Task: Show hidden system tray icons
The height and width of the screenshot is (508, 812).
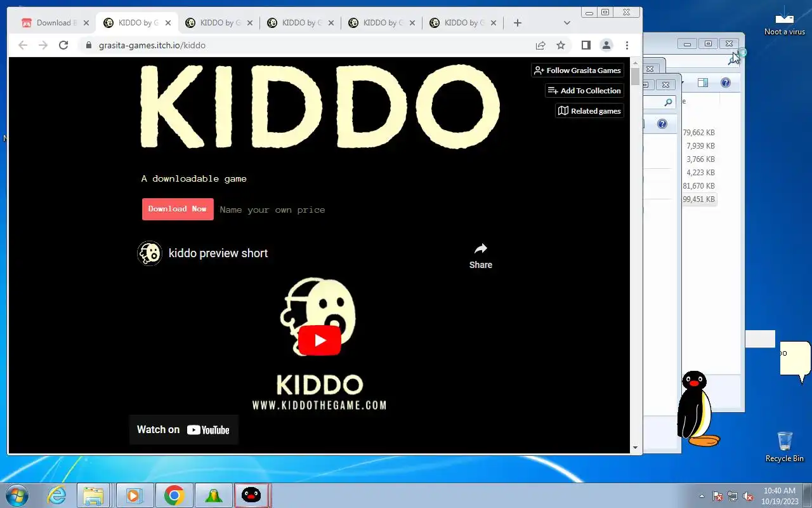Action: pyautogui.click(x=702, y=496)
